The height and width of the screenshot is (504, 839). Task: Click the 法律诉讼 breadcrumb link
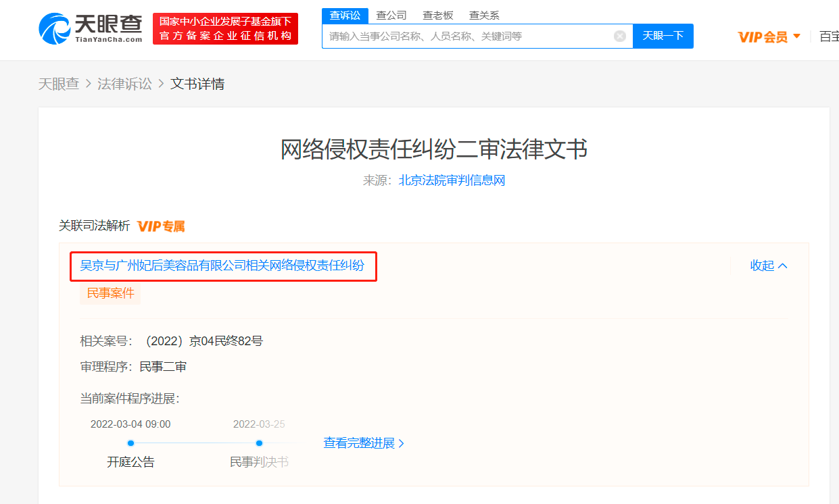124,84
